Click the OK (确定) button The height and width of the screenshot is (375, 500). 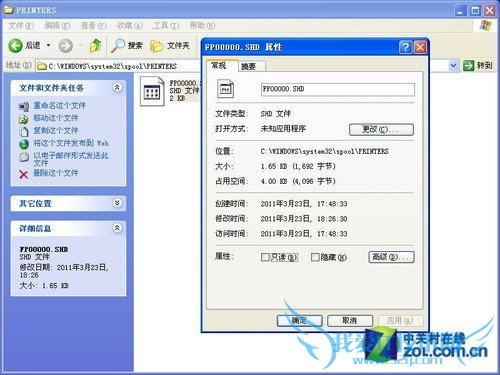point(299,321)
